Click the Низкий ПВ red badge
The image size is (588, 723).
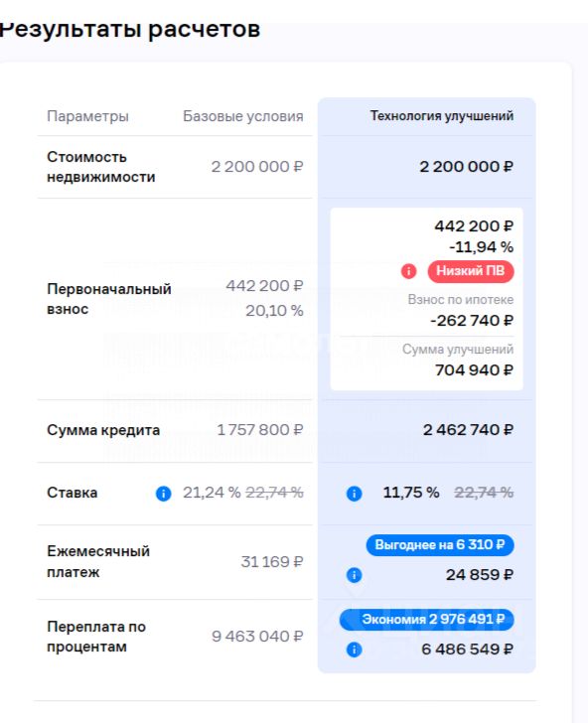[x=471, y=271]
